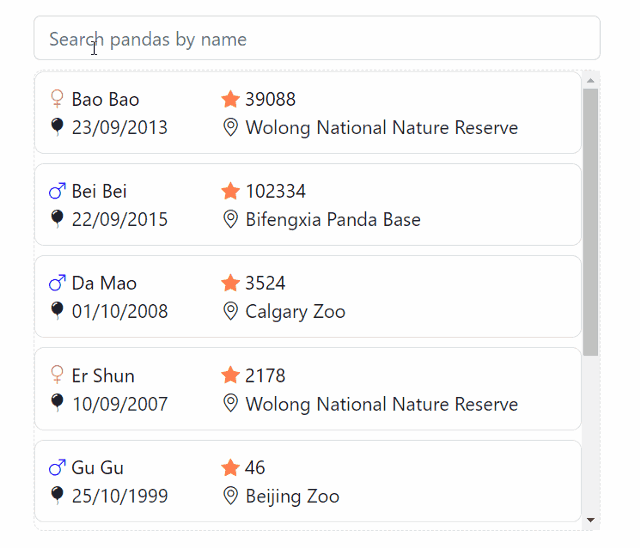Viewport: 640px width, 548px height.
Task: Focus the Search pandas by name field
Action: 317,38
